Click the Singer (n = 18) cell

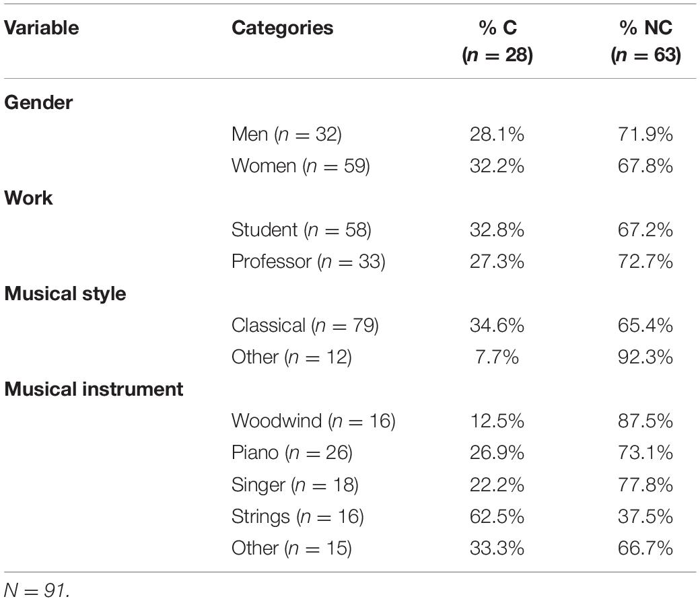(295, 485)
